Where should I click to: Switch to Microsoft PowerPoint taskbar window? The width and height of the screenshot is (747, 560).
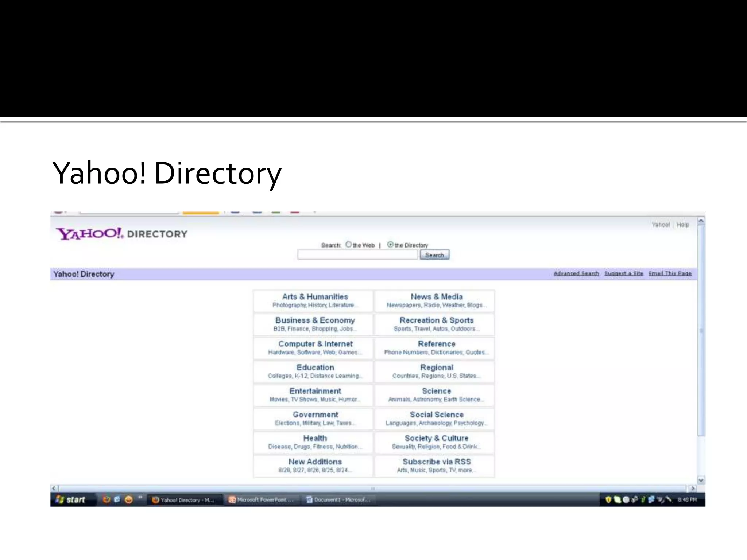(x=262, y=500)
